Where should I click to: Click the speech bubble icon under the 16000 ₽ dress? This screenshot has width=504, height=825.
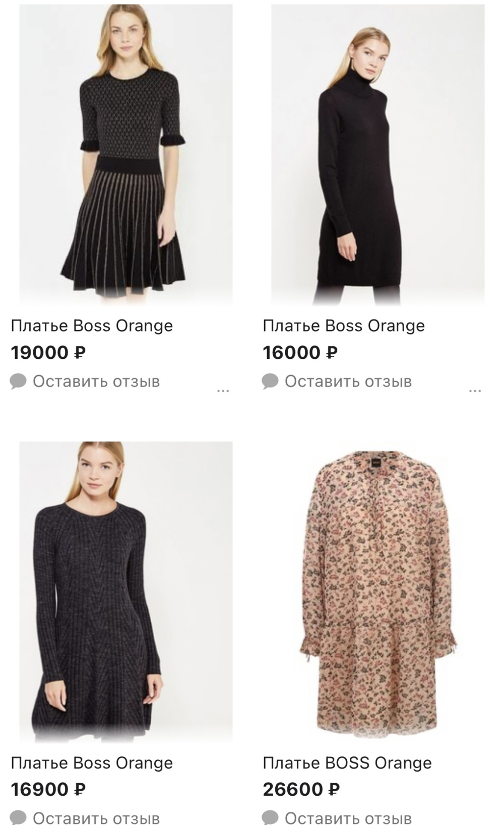271,382
